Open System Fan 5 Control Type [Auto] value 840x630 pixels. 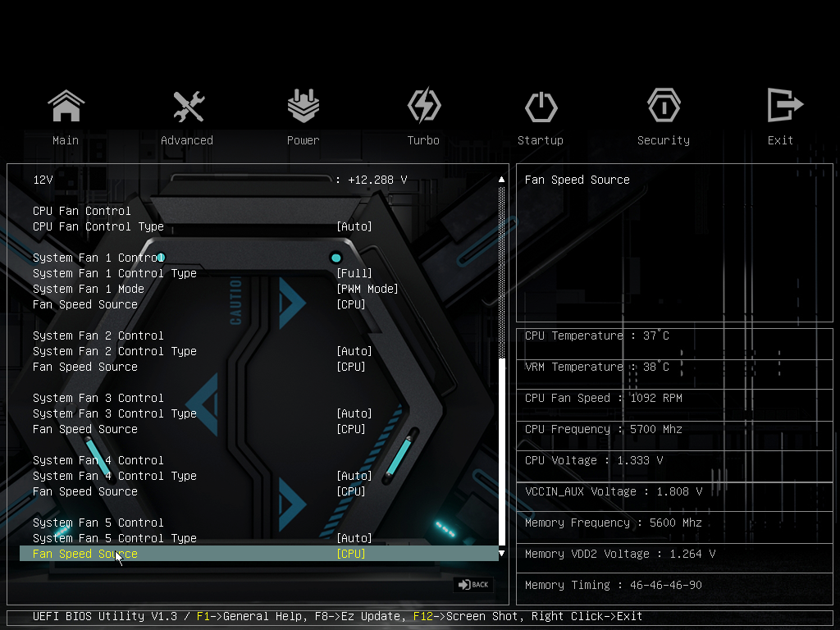[x=354, y=538]
